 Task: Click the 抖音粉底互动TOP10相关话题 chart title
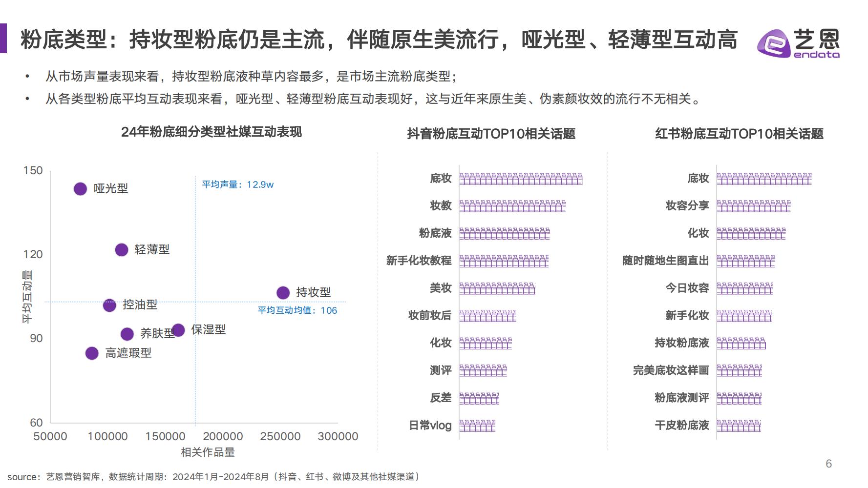point(491,134)
